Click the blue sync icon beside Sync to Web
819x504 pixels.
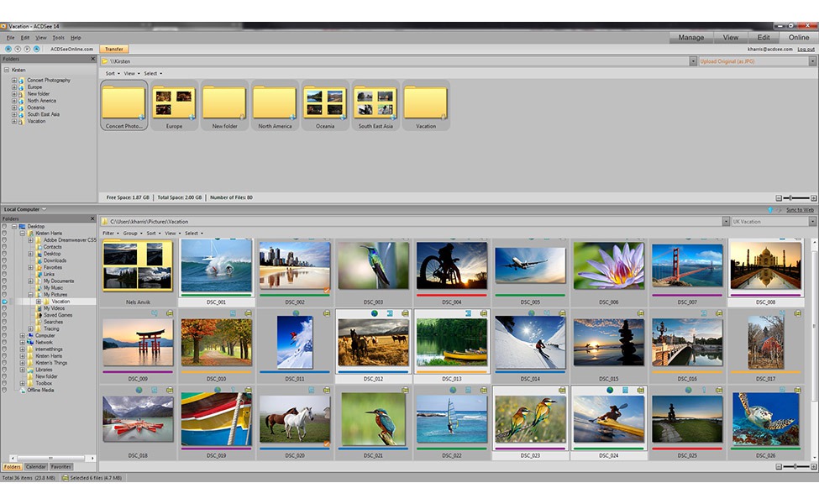770,209
